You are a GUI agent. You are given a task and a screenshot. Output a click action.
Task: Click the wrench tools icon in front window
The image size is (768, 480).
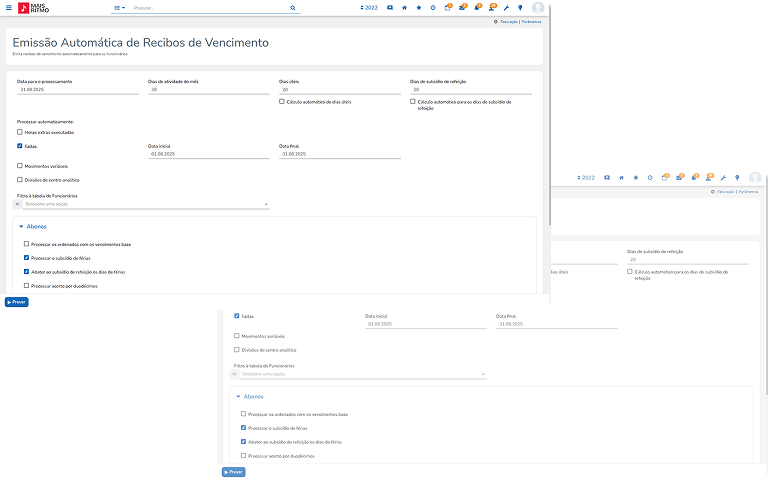pyautogui.click(x=506, y=7)
